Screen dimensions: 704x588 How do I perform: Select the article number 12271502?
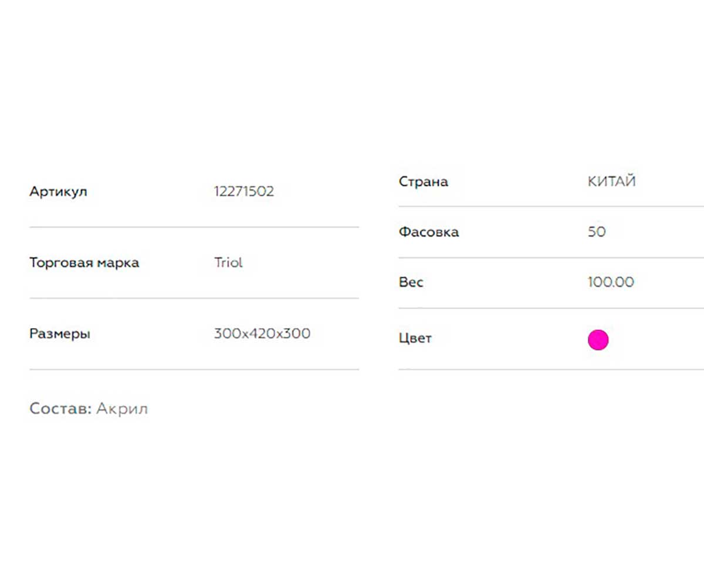point(244,191)
